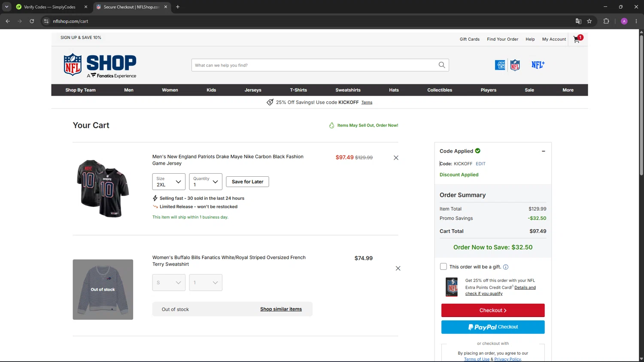Open the disabled quantity dropdown for sweatshirt
Viewport: 644px width, 362px height.
pyautogui.click(x=206, y=283)
